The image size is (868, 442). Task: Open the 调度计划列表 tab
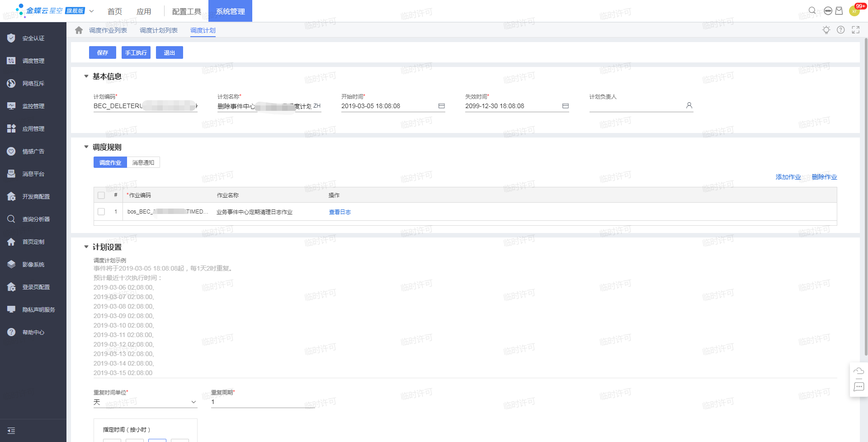point(159,30)
